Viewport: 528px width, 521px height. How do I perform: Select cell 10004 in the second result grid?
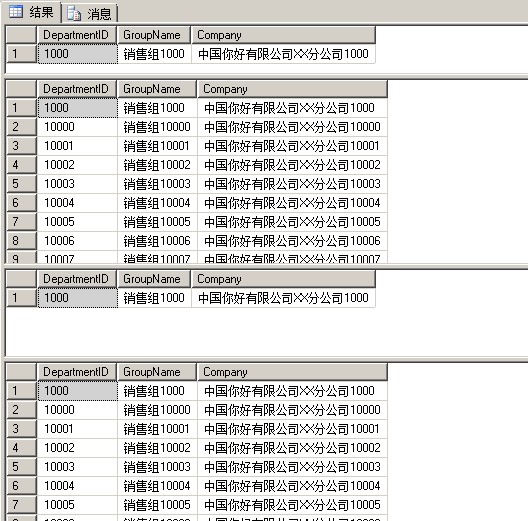tap(77, 203)
